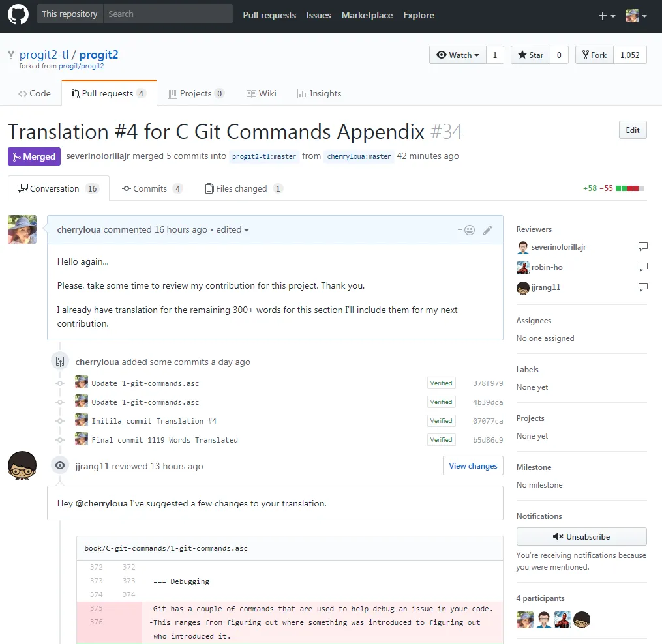The height and width of the screenshot is (644, 662).
Task: Click the watchers count 1
Action: [x=495, y=55]
